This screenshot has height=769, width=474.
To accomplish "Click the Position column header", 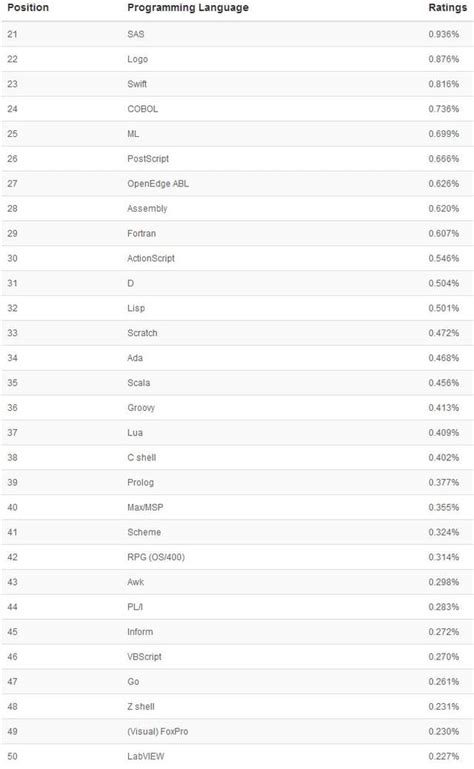I will pos(28,7).
